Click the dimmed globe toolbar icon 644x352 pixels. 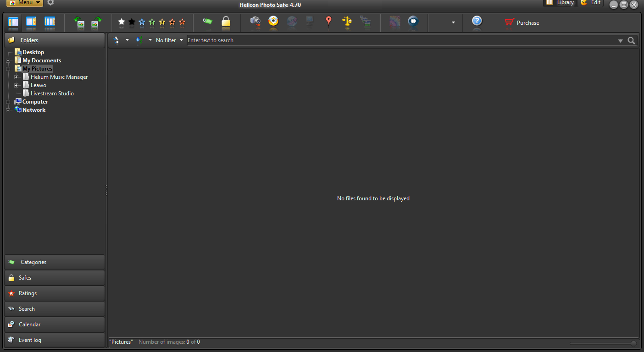[x=292, y=21]
